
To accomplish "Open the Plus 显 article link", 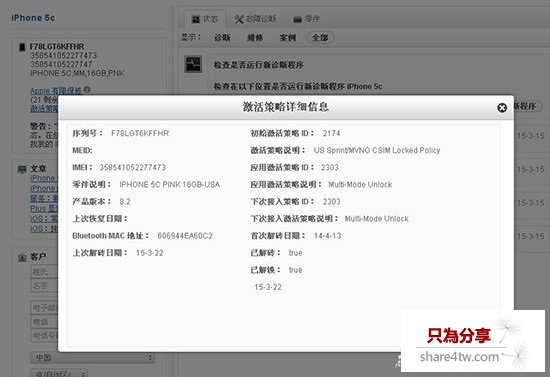I will click(44, 209).
